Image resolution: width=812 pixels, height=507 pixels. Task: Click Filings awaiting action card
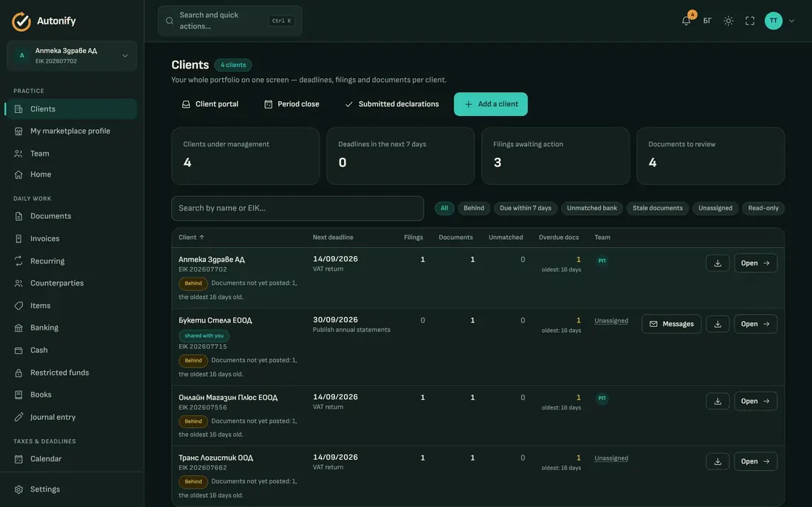555,156
